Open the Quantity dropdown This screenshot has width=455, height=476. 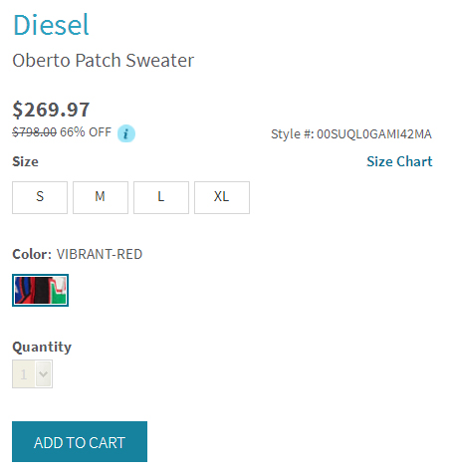[32, 373]
